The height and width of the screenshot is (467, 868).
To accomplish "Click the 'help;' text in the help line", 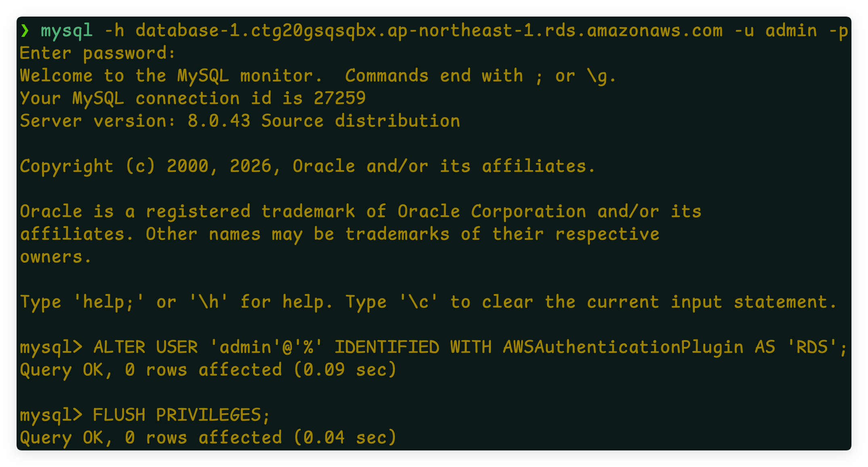I will (108, 302).
